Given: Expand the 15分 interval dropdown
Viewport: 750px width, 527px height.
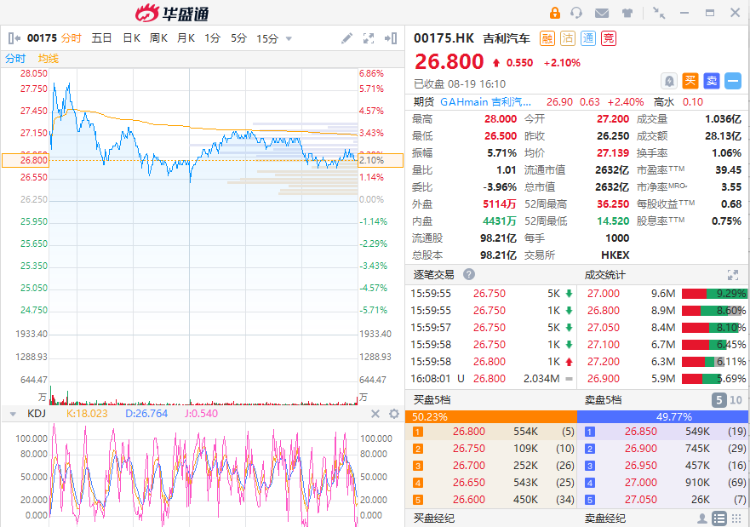Looking at the screenshot, I should point(289,38).
